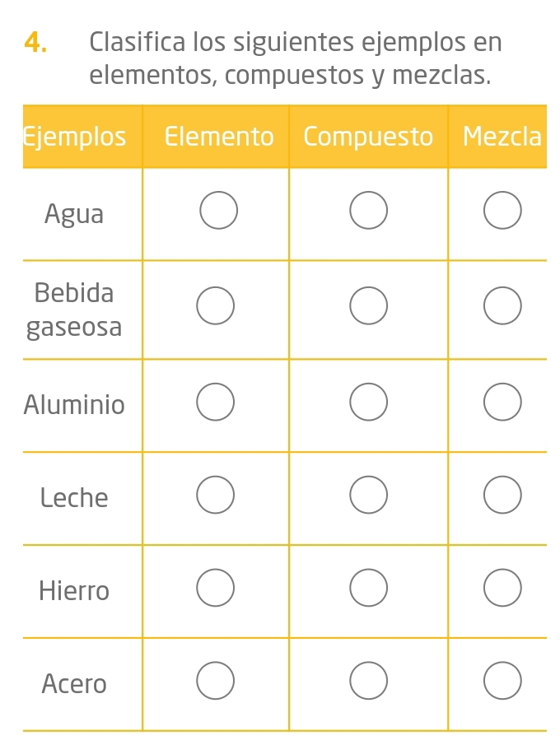Viewport: 560px width, 745px height.
Task: Click the Compuesto column header
Action: (368, 137)
